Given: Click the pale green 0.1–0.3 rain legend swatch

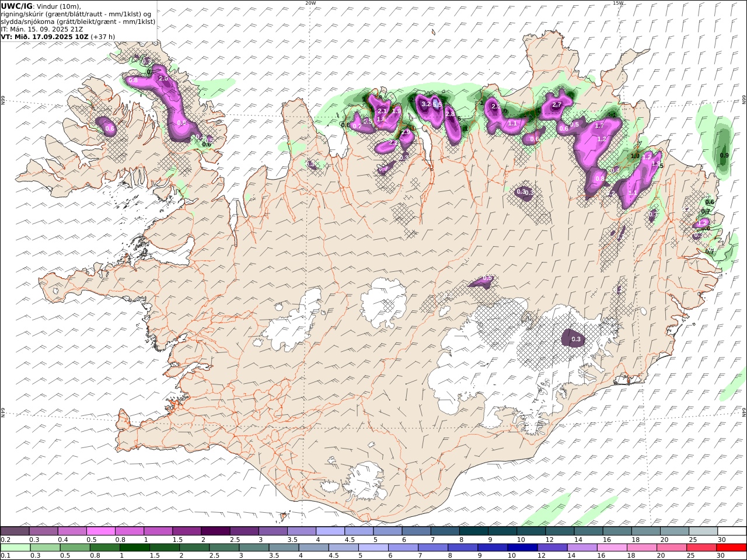Looking at the screenshot, I should point(15,547).
